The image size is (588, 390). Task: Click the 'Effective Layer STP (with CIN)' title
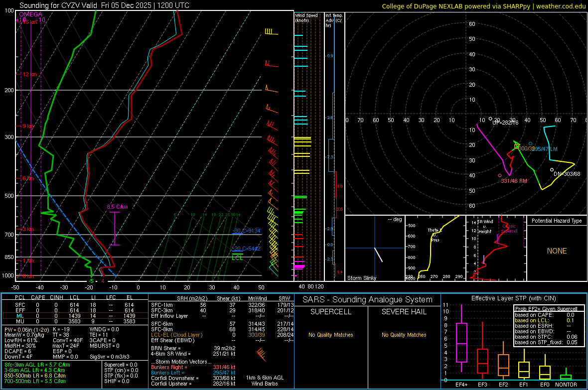point(513,298)
